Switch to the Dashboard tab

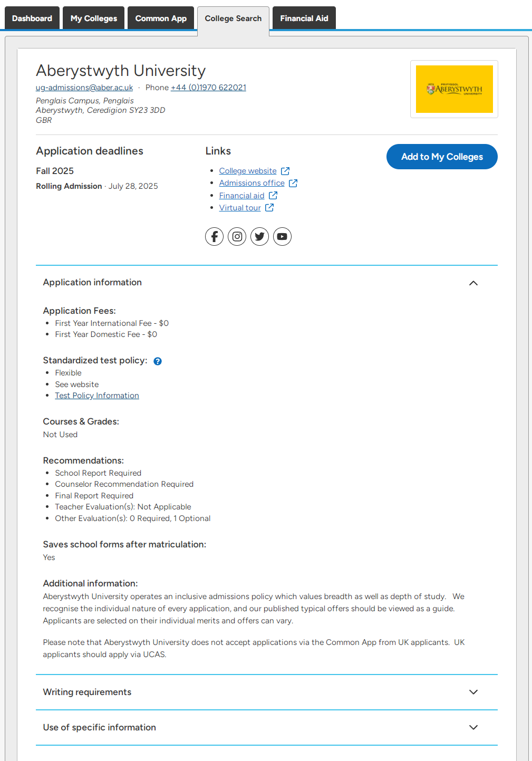32,18
